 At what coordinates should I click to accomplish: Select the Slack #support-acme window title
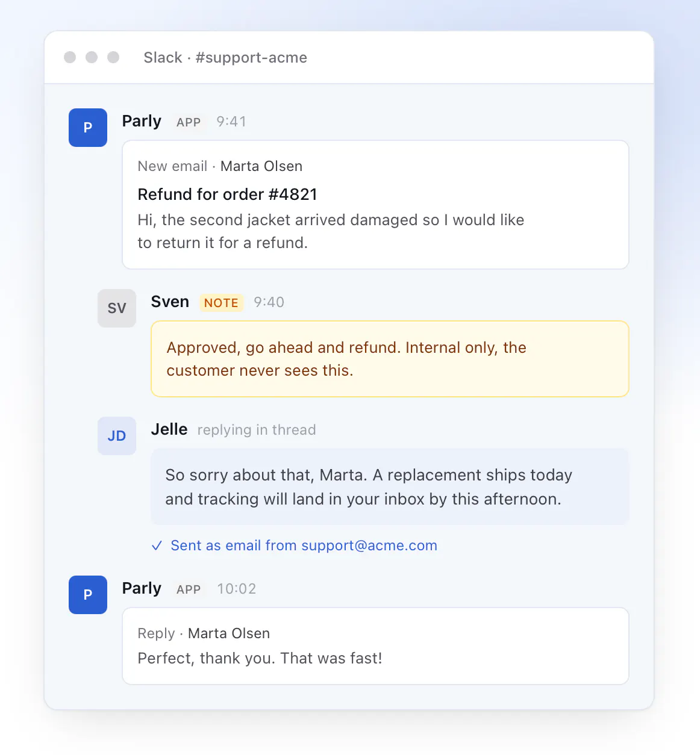pyautogui.click(x=225, y=58)
